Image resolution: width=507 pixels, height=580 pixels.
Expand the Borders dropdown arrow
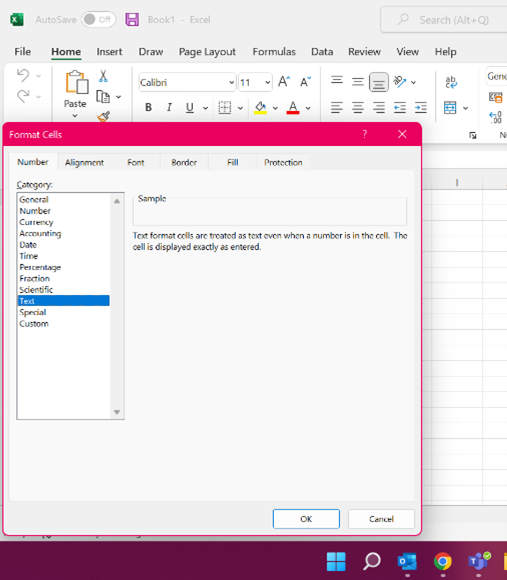click(x=240, y=108)
